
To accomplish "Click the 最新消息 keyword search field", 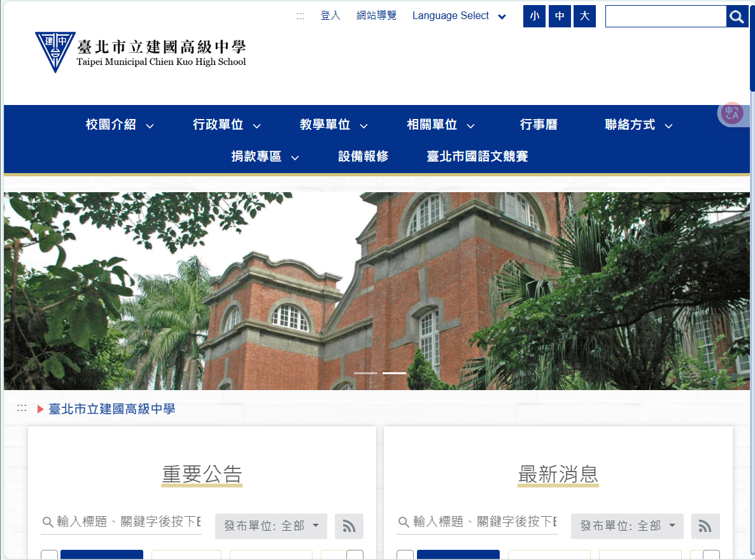I will pyautogui.click(x=477, y=522).
